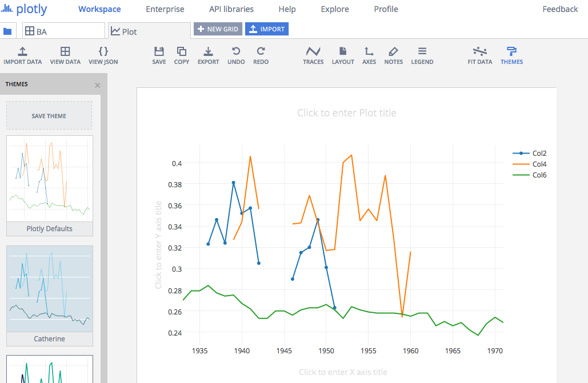
Task: Toggle Col4 trace visibility in legend
Action: [539, 164]
